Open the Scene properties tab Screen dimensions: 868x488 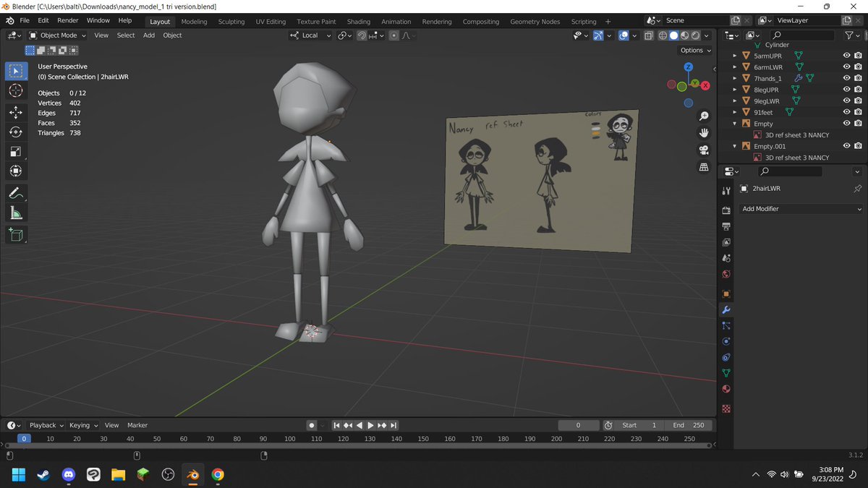pos(726,258)
